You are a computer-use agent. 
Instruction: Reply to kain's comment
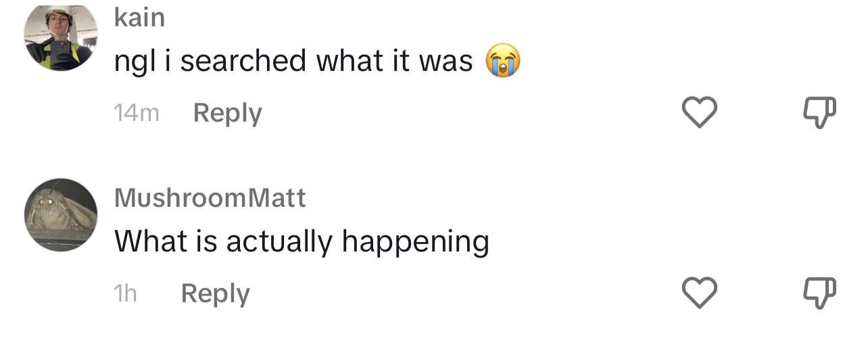click(x=228, y=113)
